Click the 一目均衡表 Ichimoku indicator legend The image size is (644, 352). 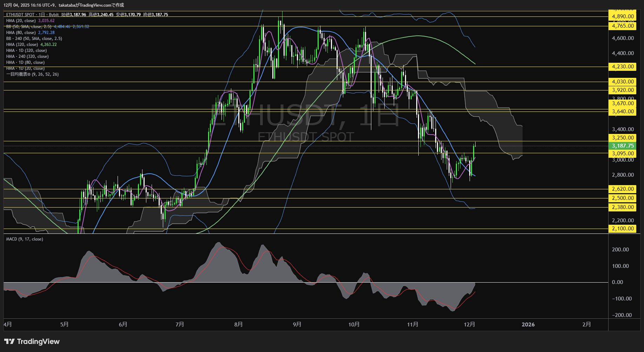32,74
